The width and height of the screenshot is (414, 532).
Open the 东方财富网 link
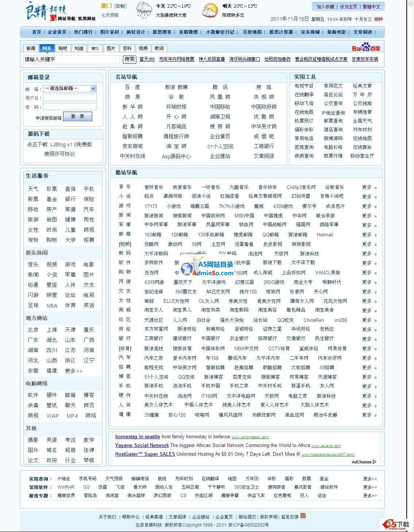pos(156,329)
